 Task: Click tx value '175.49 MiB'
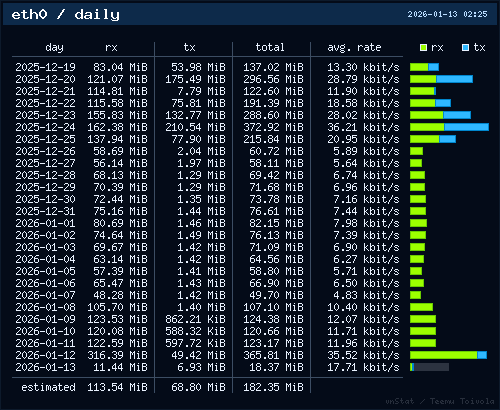(195, 79)
